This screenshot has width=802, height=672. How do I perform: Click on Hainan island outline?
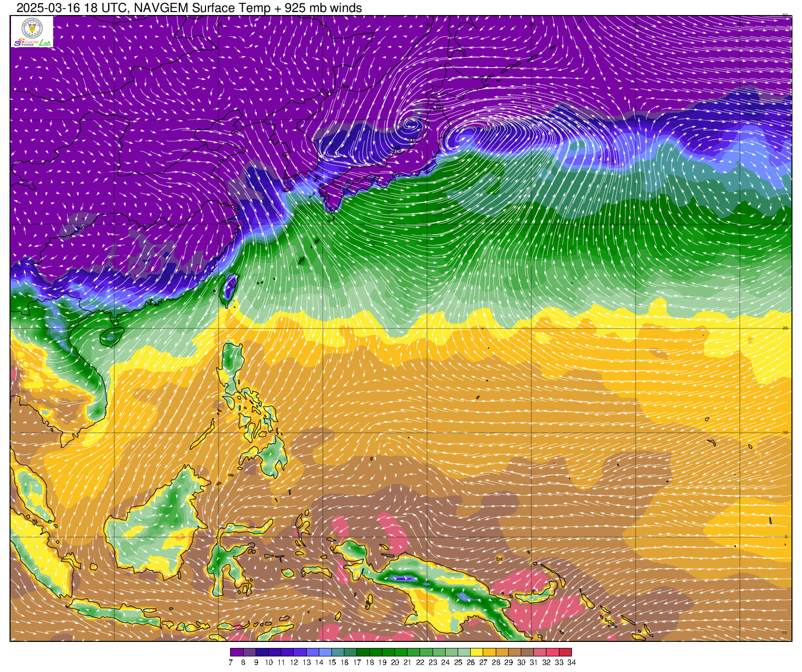click(111, 336)
